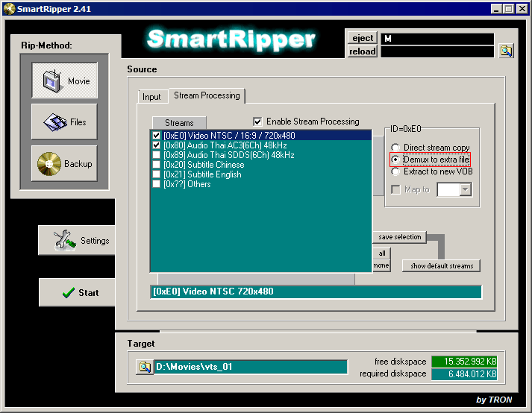Toggle Enable Stream Processing checkbox
This screenshot has width=532, height=413.
(257, 122)
